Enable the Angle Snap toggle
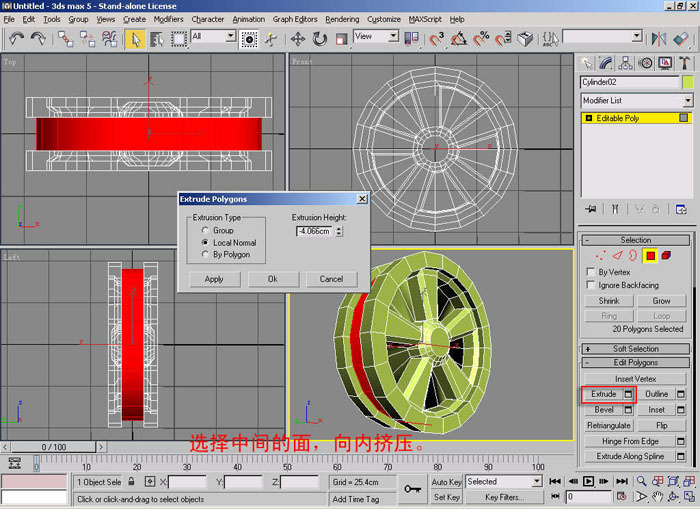700x509 pixels. 458,39
